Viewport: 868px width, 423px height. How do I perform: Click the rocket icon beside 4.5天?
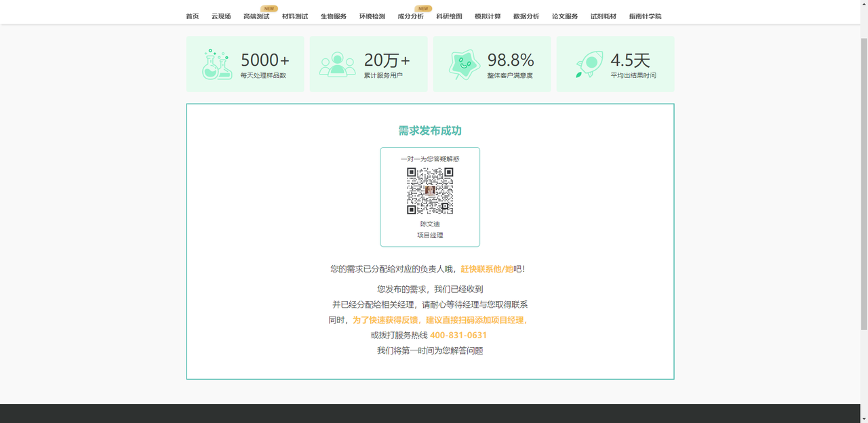[x=589, y=64]
